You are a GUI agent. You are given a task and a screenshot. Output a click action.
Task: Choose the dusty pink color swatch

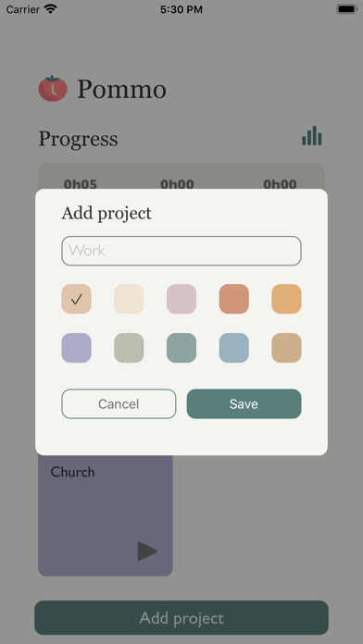pos(181,299)
